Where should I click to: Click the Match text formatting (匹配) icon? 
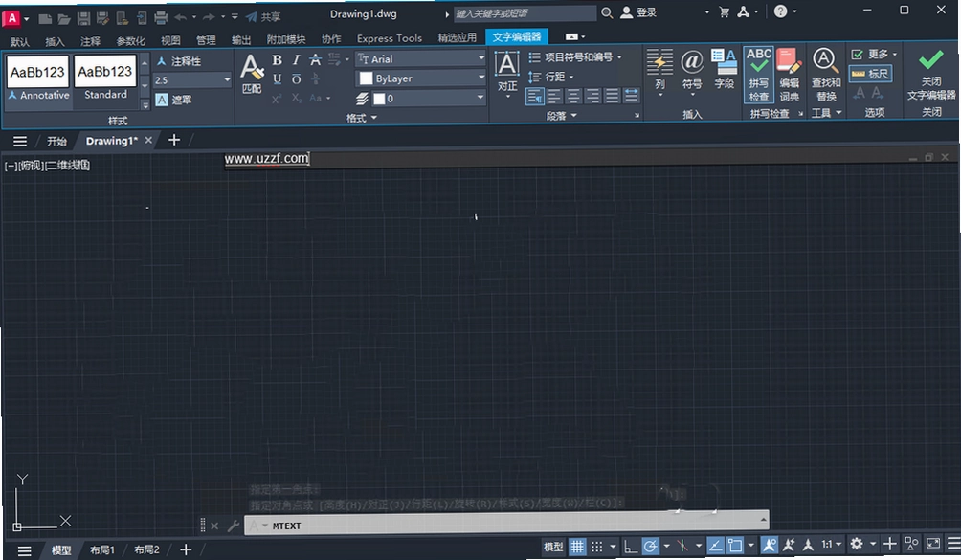click(252, 74)
